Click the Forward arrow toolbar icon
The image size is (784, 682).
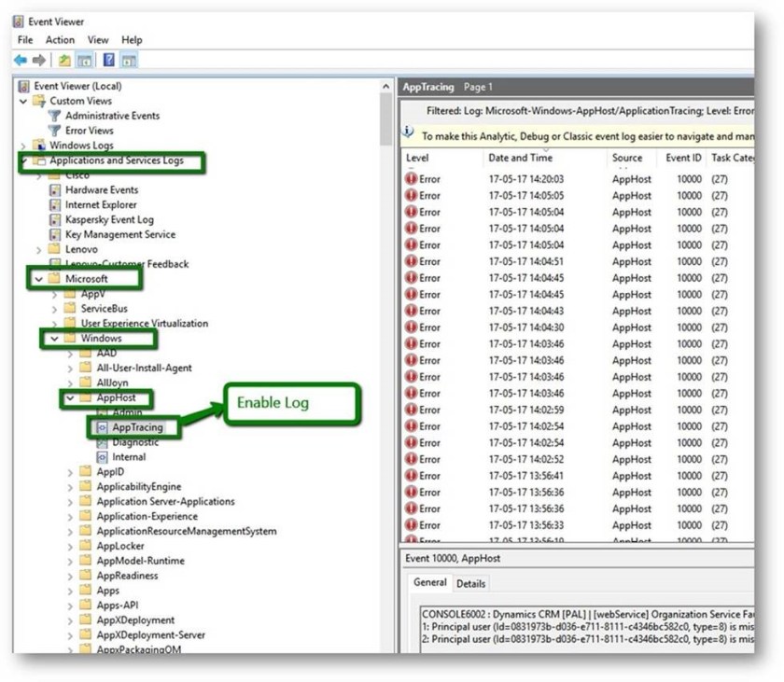tap(39, 60)
